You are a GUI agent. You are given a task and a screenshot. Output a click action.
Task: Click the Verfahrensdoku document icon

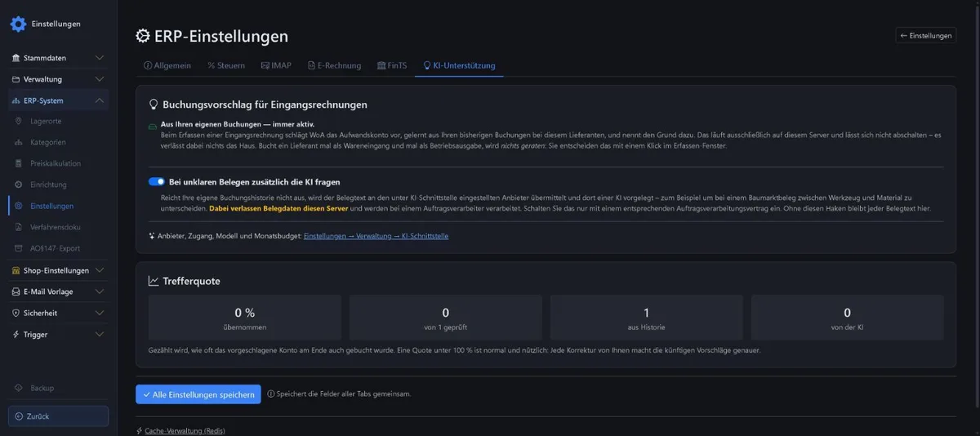[20, 227]
